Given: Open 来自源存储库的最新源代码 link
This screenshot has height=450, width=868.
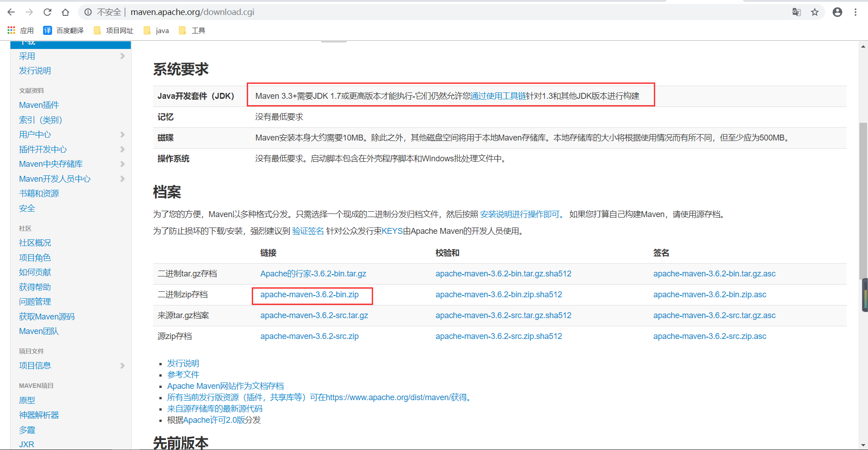Looking at the screenshot, I should (215, 409).
